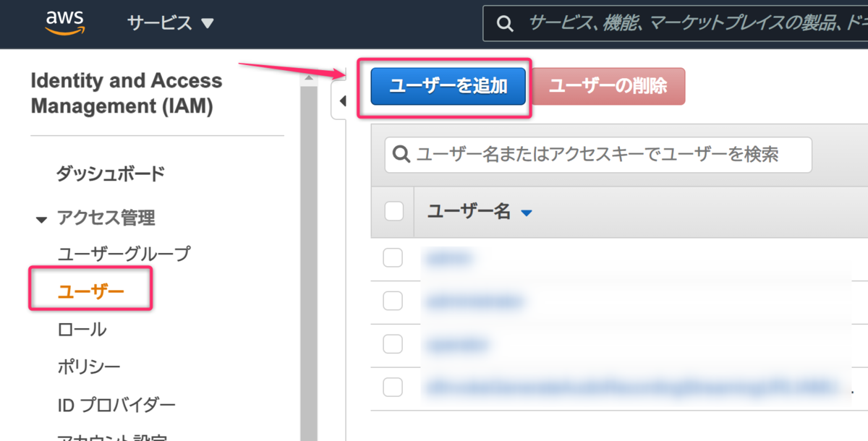The height and width of the screenshot is (441, 868).
Task: Toggle the select-all checkbox in the table header
Action: (x=393, y=211)
